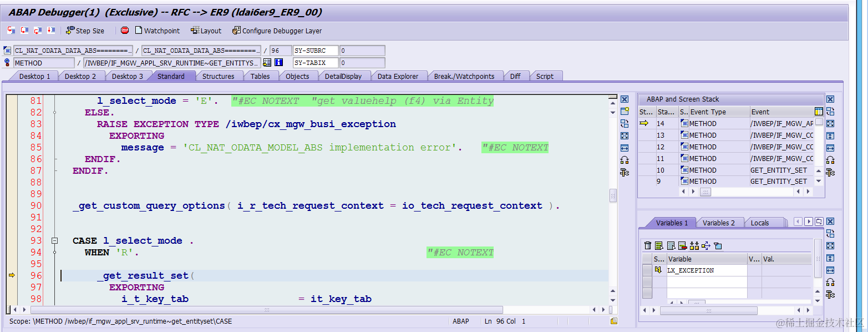Switch to the Desktop 3 tab
The width and height of the screenshot is (868, 332).
(x=127, y=76)
